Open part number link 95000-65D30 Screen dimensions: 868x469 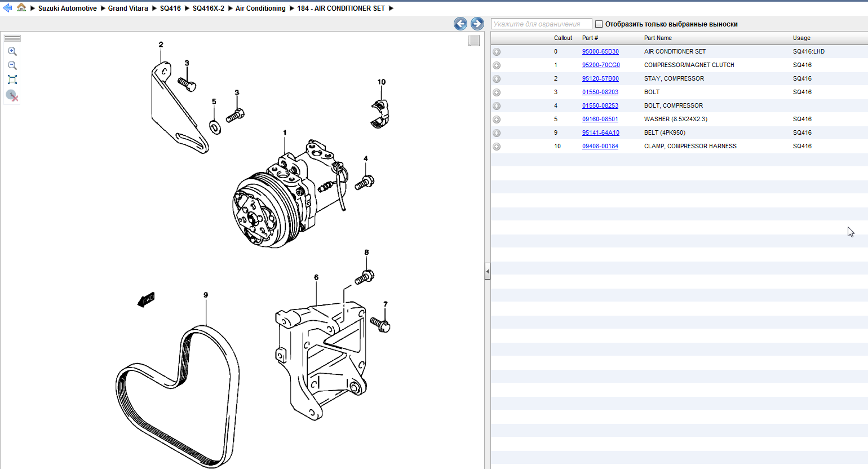pos(600,51)
